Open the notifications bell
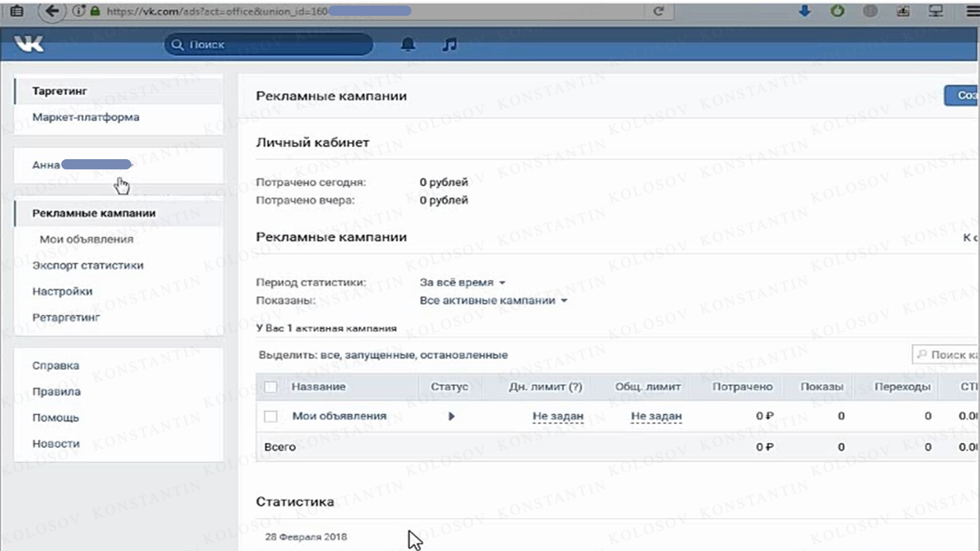The height and width of the screenshot is (551, 980). pyautogui.click(x=408, y=44)
